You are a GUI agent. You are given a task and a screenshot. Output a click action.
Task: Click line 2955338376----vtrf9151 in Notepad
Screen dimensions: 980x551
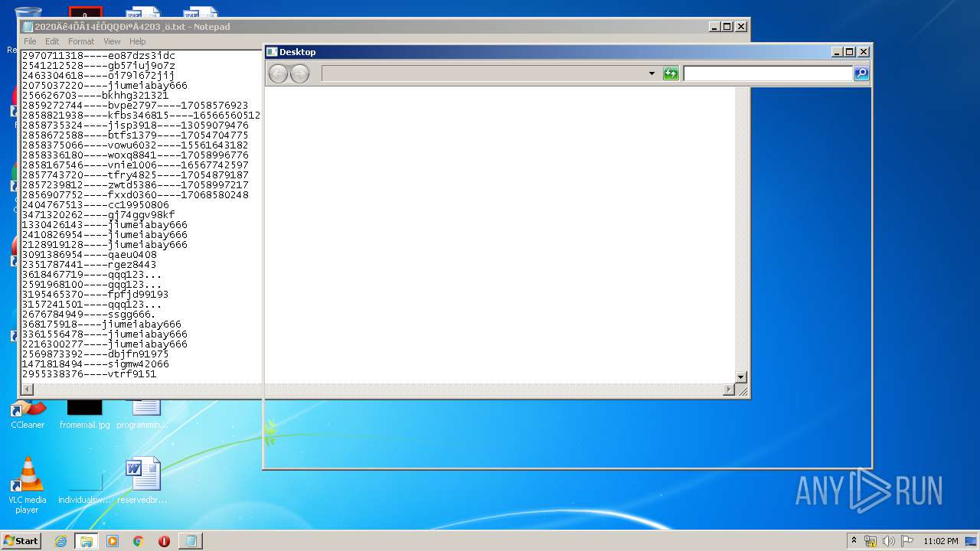(89, 374)
